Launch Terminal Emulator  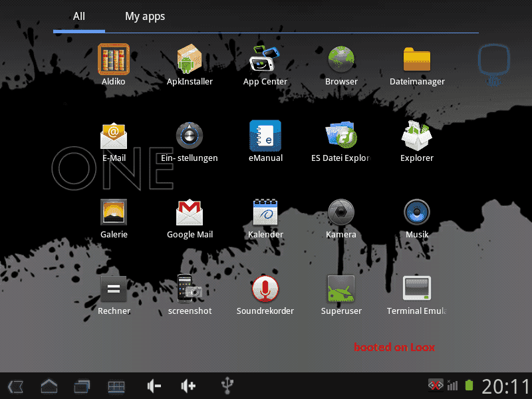pos(417,295)
